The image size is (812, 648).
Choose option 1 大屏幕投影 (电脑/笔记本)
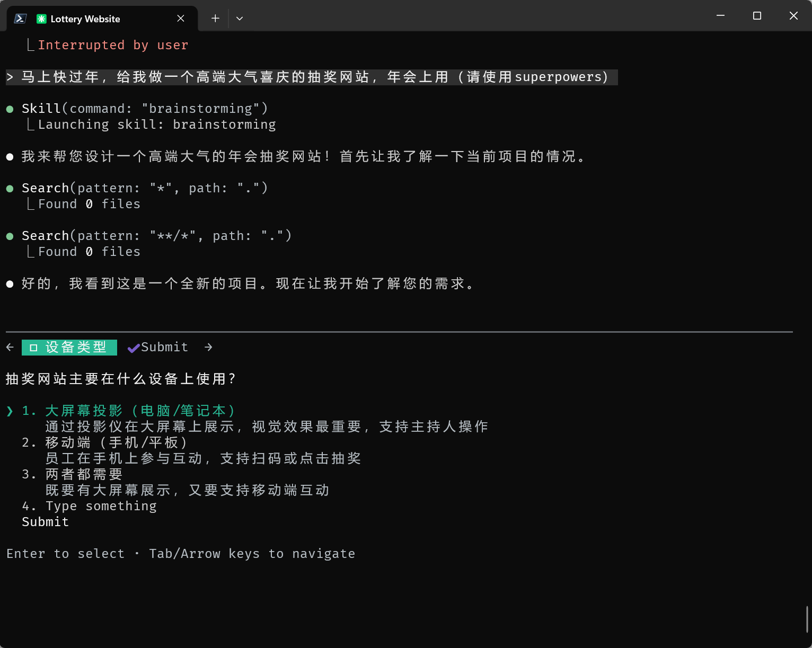click(140, 411)
